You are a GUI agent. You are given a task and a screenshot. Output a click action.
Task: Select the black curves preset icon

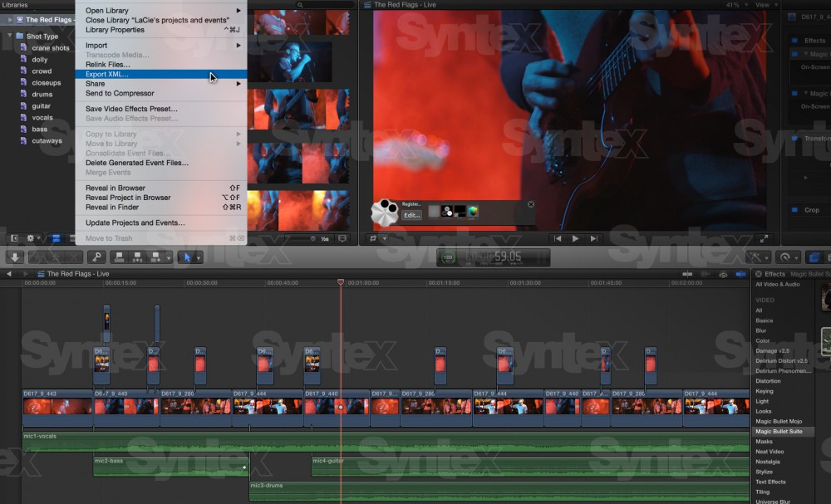(460, 212)
